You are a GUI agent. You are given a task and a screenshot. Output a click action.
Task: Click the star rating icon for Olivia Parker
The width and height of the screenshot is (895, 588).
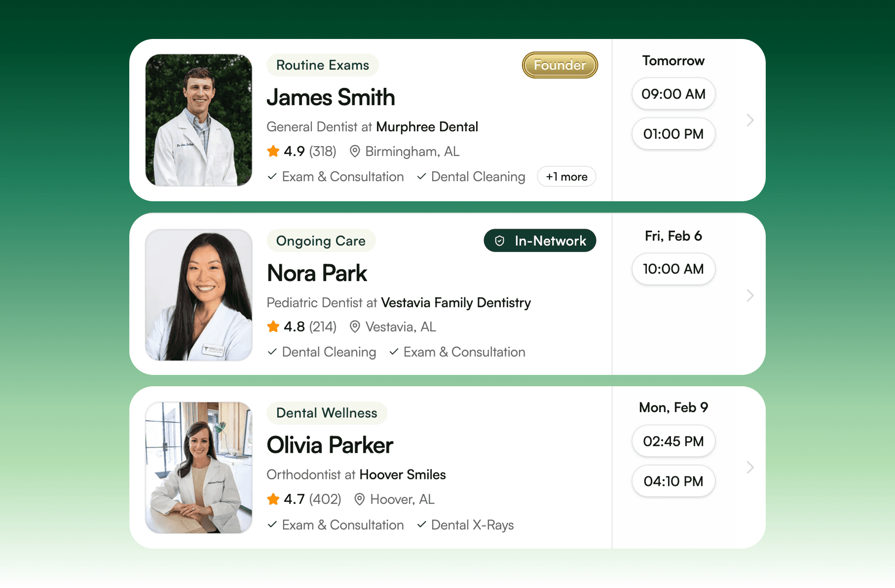tap(273, 499)
